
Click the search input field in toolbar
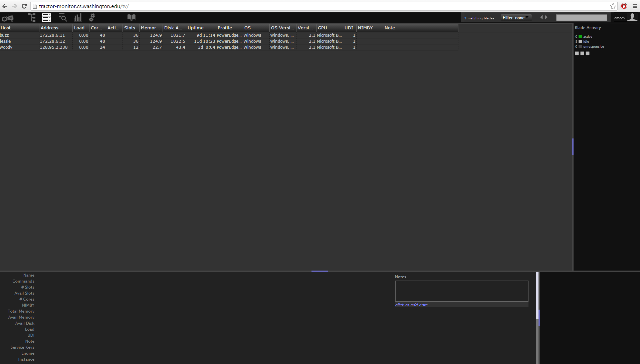[581, 18]
